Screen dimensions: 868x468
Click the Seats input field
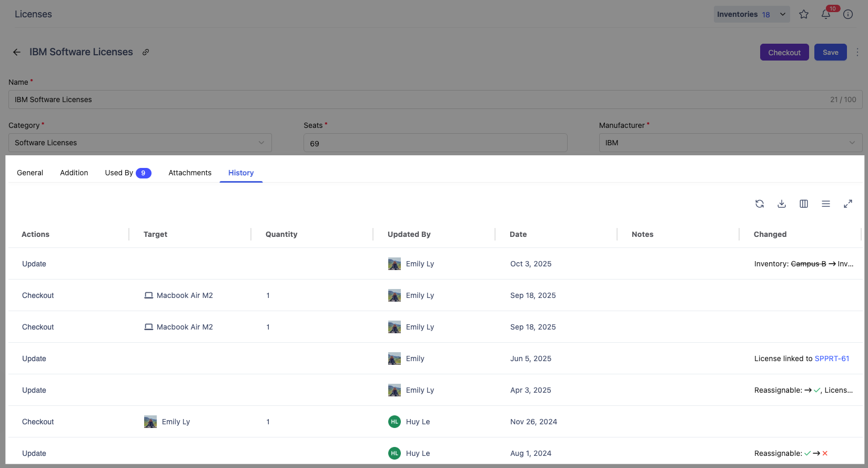435,143
